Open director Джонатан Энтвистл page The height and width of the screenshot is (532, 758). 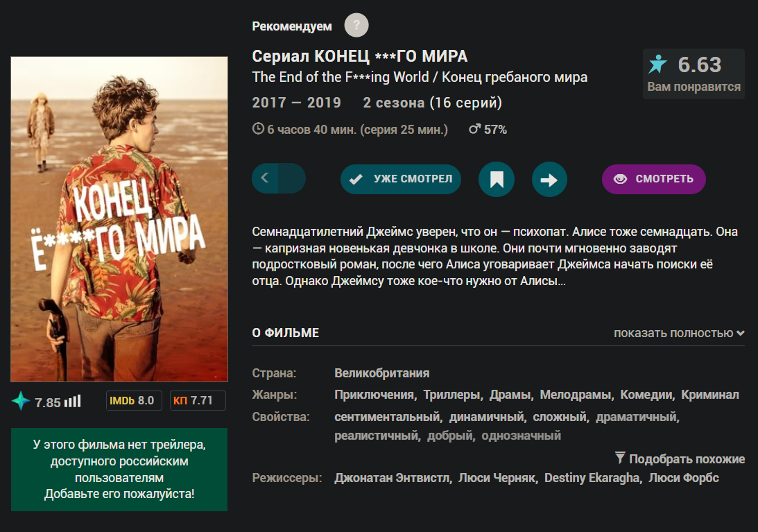pyautogui.click(x=392, y=478)
